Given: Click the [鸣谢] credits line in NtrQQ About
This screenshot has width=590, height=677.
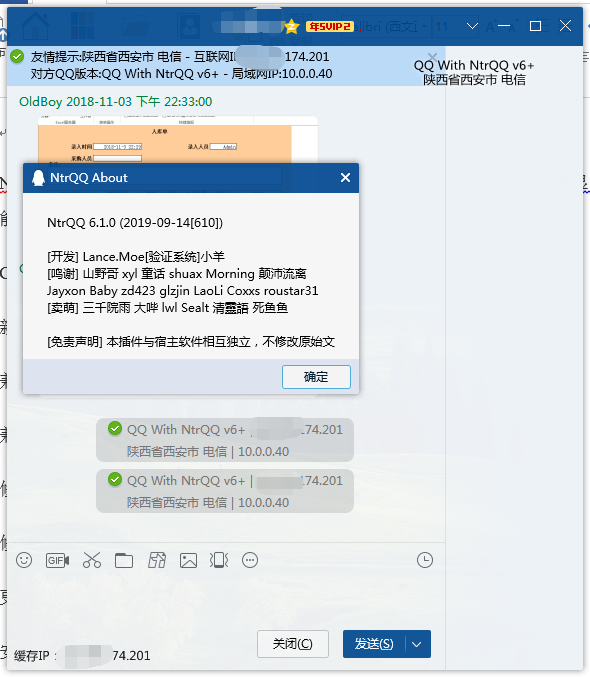Looking at the screenshot, I should 177,274.
